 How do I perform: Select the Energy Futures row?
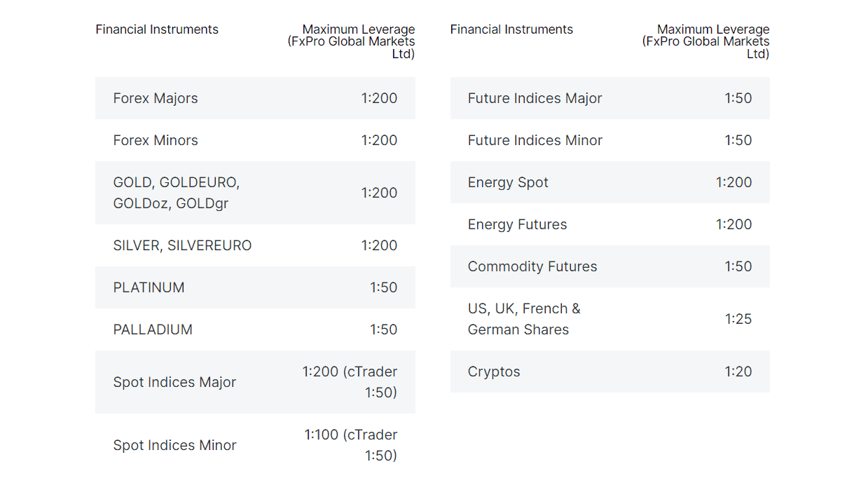[x=517, y=224]
